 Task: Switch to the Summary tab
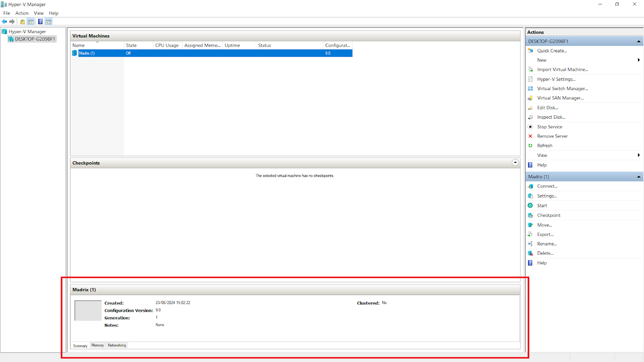[80, 346]
